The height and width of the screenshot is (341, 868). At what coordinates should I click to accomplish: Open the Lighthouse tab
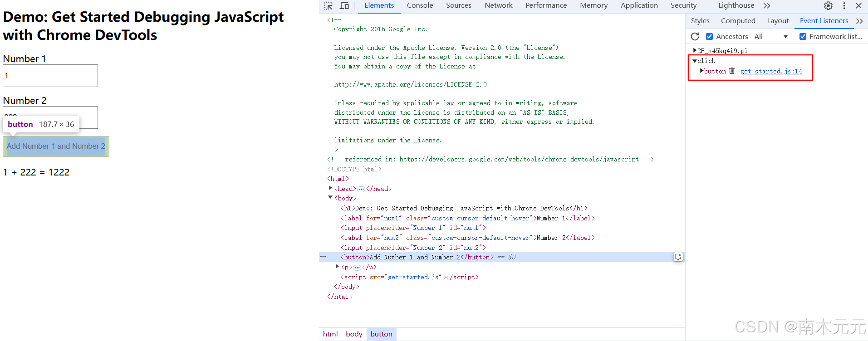coord(736,5)
